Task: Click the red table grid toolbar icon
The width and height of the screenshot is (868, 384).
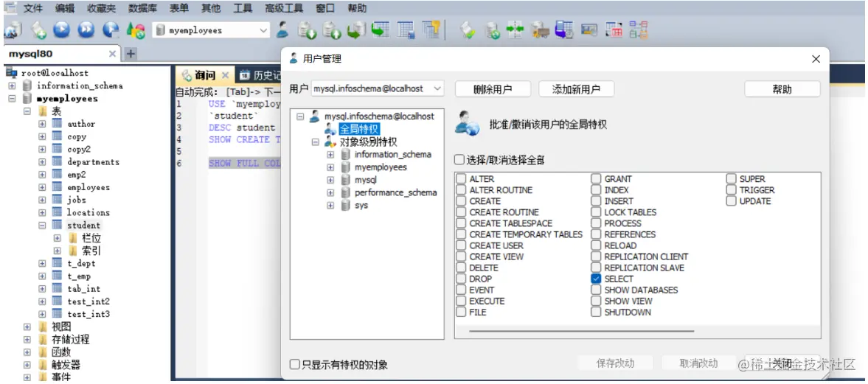Action: point(614,30)
